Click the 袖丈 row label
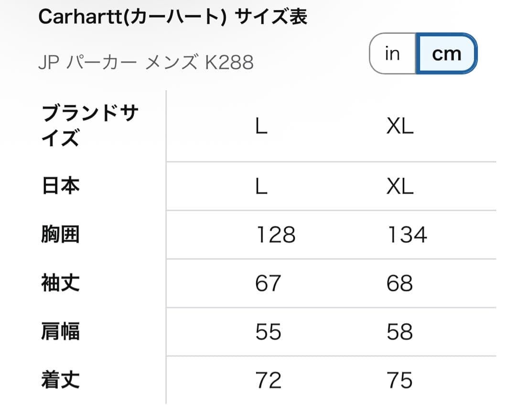This screenshot has width=516, height=420. [x=60, y=283]
